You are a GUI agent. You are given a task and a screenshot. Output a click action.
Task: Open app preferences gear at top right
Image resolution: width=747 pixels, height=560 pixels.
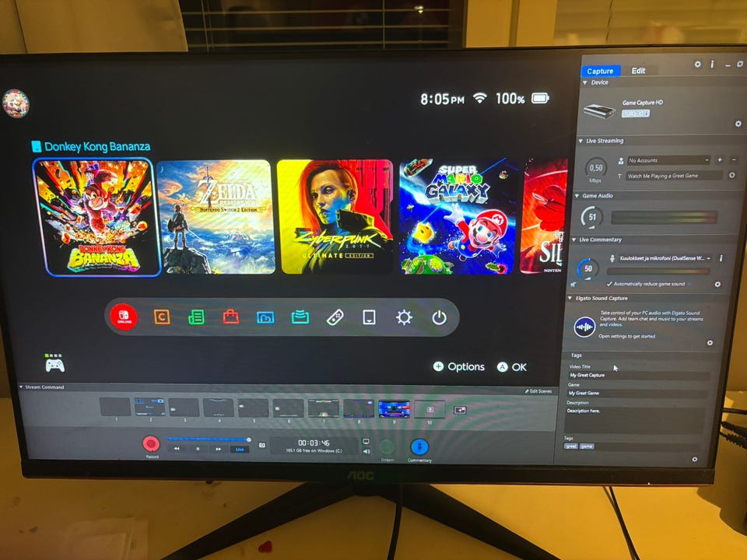[697, 64]
